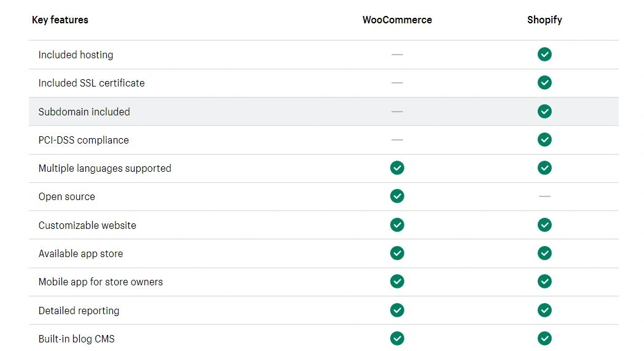Click WooCommerce checkmark for Built-in blog CMS
Viewport: 644px width, 351px height.
point(397,338)
